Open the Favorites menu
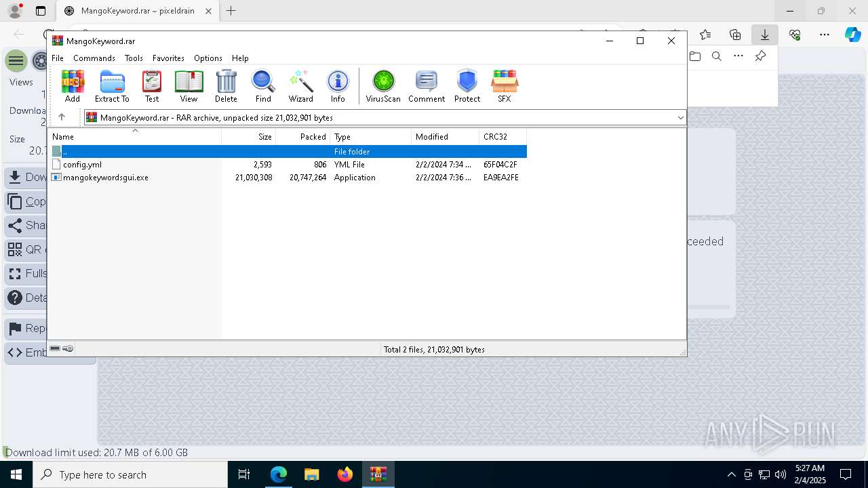Screen dimensions: 868x488 (168, 58)
